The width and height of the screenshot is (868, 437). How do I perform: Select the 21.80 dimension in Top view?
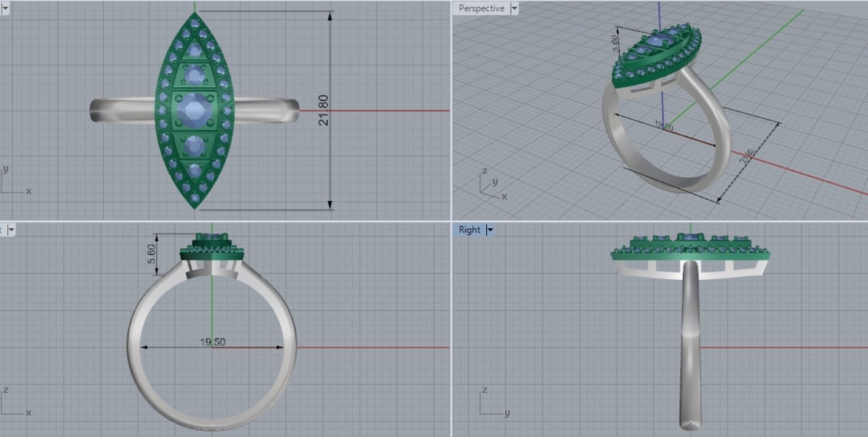coord(324,110)
